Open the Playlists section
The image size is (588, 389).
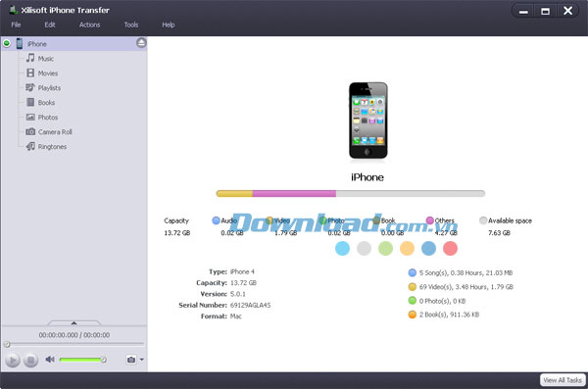[49, 88]
